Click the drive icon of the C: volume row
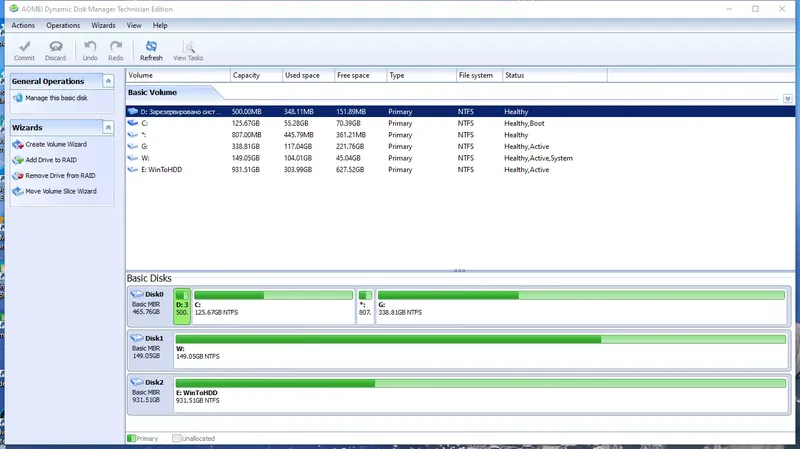 pyautogui.click(x=133, y=123)
